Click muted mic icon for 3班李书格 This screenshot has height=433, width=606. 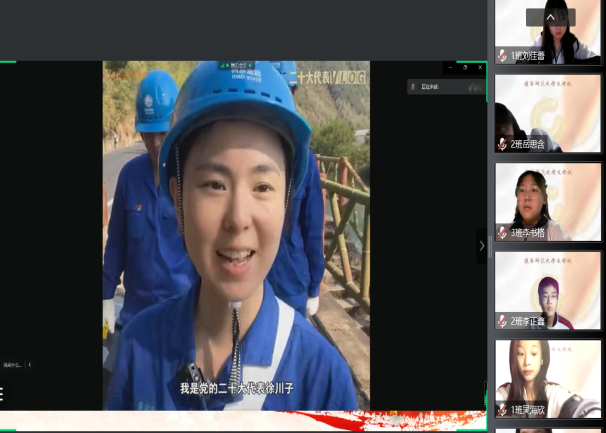tap(502, 233)
